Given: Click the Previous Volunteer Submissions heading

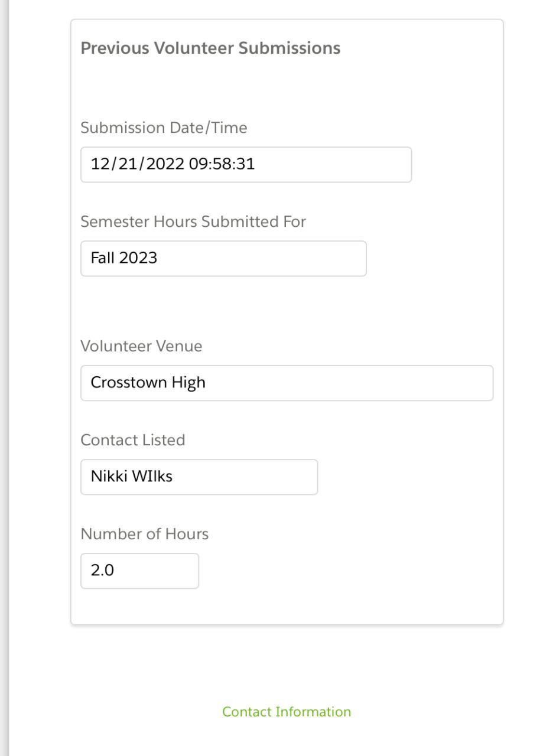Looking at the screenshot, I should 210,48.
